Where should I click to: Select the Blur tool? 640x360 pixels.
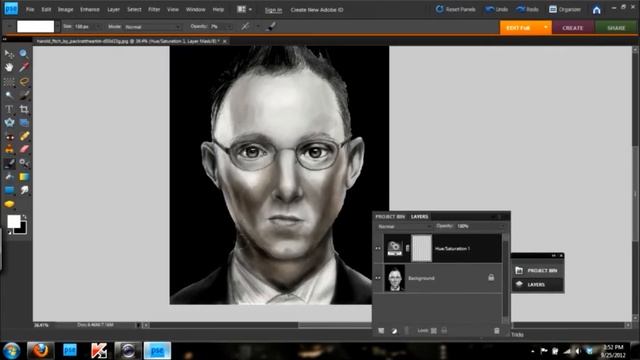(24, 190)
